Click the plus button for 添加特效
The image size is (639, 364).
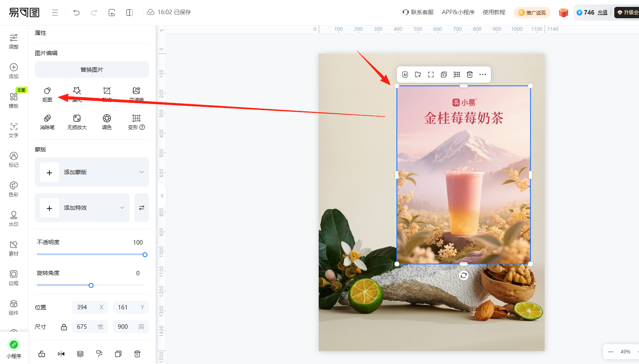coord(49,208)
